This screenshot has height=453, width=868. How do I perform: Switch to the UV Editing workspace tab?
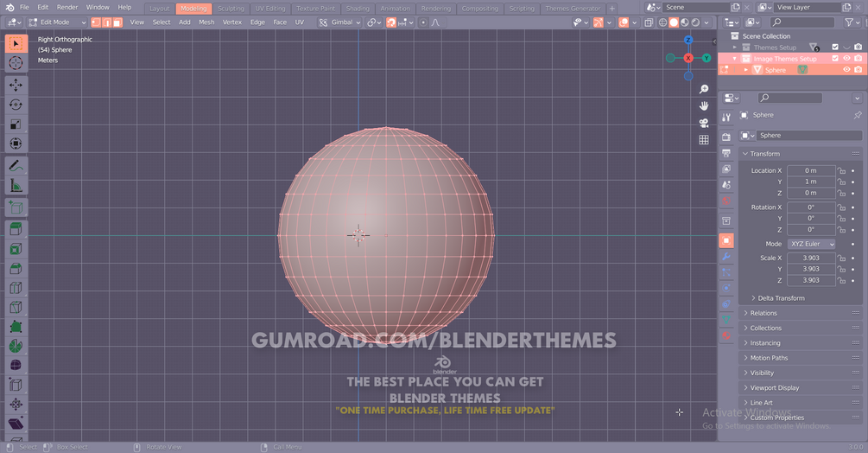[270, 9]
